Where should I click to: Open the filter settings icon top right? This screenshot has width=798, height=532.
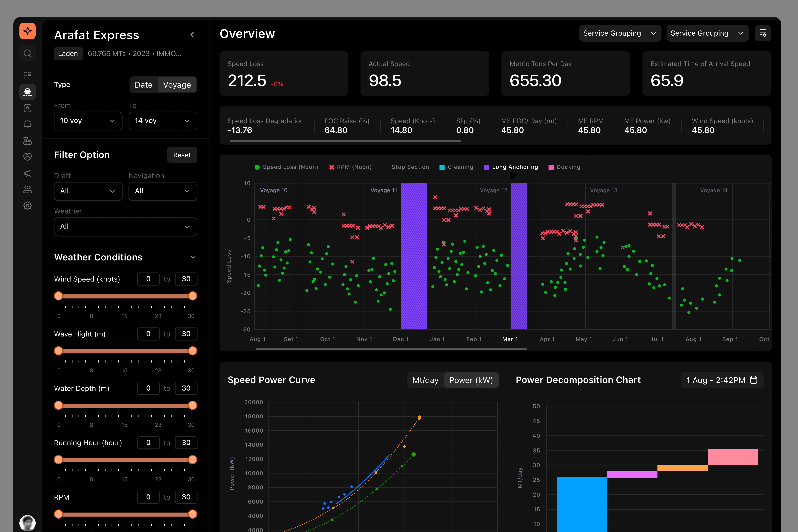tap(763, 33)
